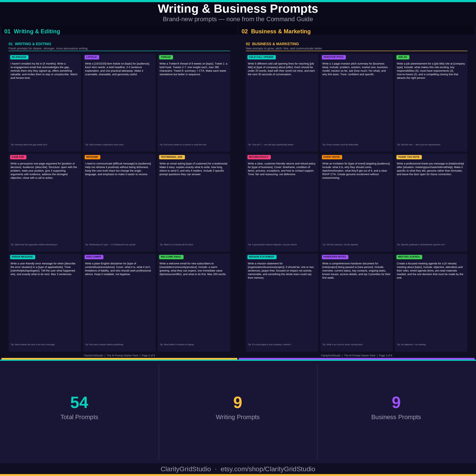Click the RE-ENGAGE prompt tag
Image resolution: width=476 pixels, height=476 pixels.
tap(19, 57)
